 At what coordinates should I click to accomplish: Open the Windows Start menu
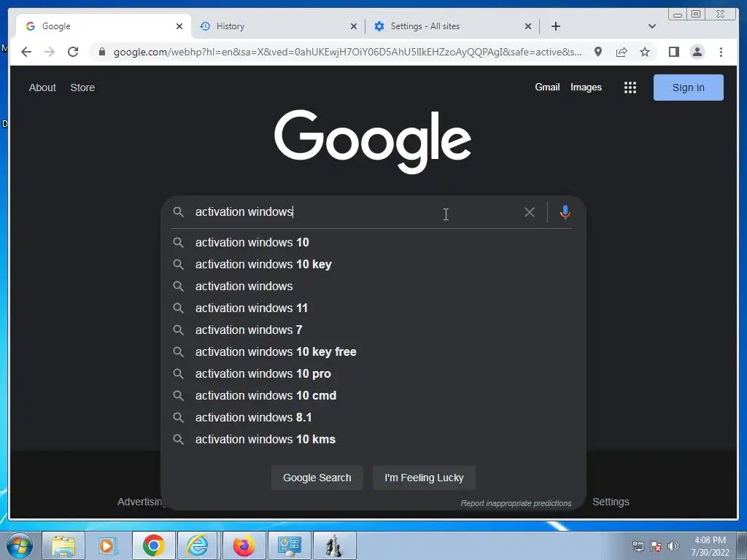20,545
